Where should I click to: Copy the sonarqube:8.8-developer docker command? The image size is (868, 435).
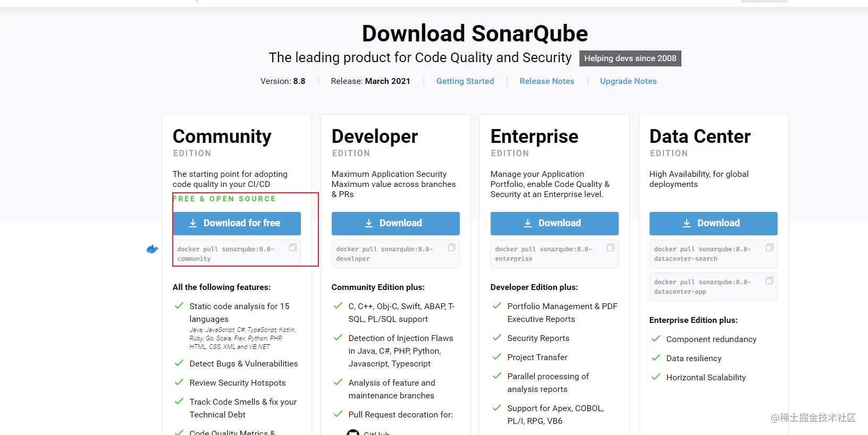tap(452, 248)
